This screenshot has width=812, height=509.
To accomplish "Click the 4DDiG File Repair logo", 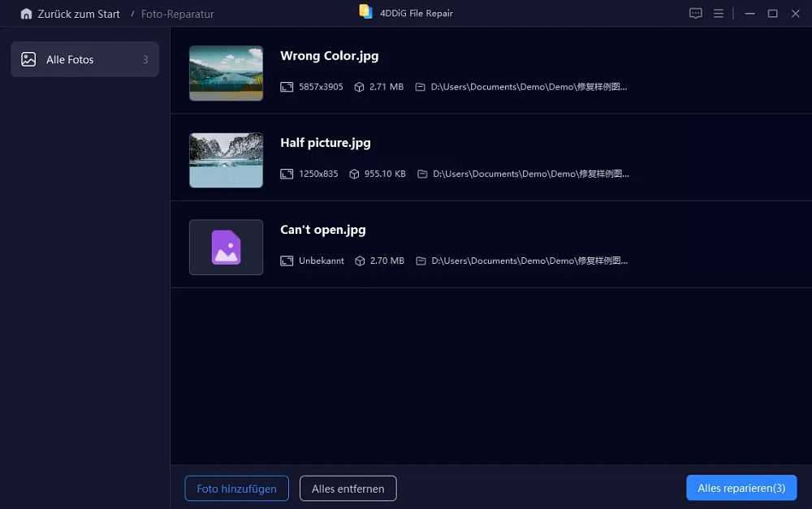I will point(365,12).
